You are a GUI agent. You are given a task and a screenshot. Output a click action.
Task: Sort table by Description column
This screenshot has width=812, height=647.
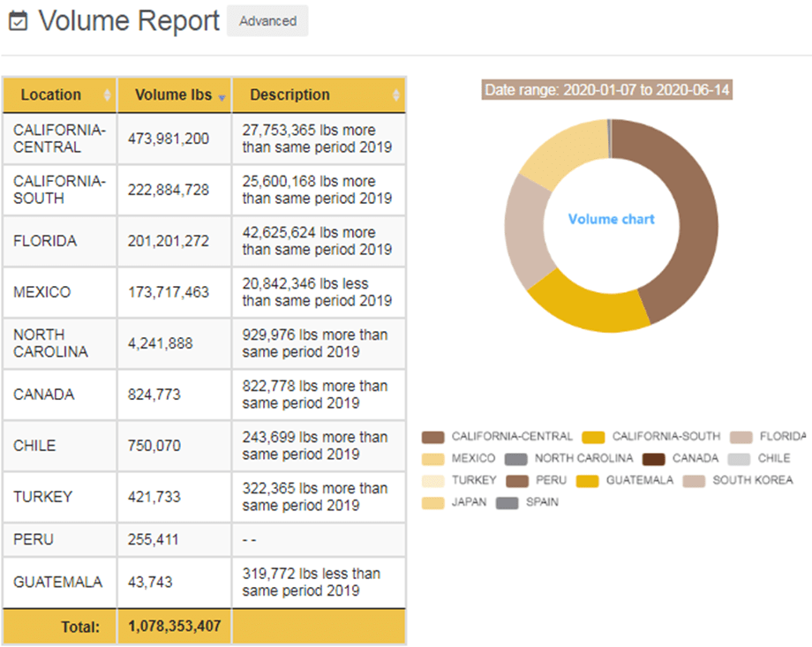(x=319, y=94)
